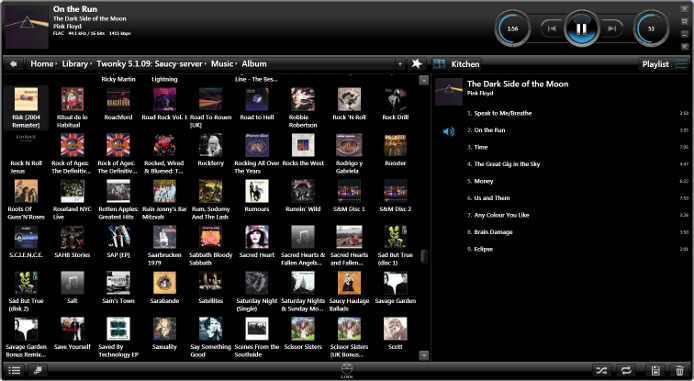Image resolution: width=694 pixels, height=381 pixels.
Task: Open the Sacred Heart album
Action: pos(257,241)
